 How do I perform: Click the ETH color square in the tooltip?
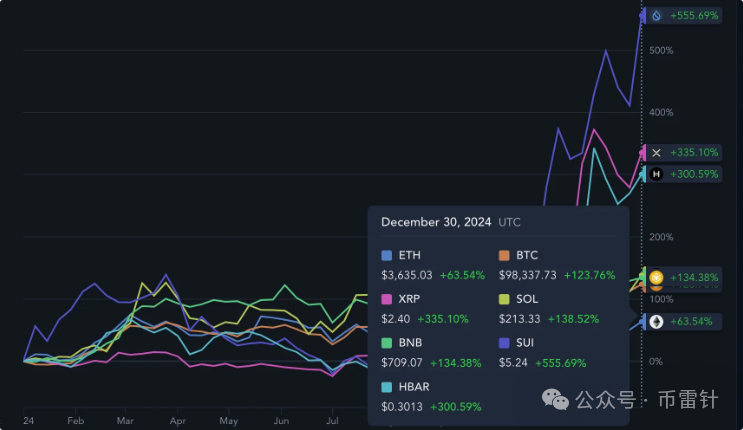pyautogui.click(x=387, y=256)
